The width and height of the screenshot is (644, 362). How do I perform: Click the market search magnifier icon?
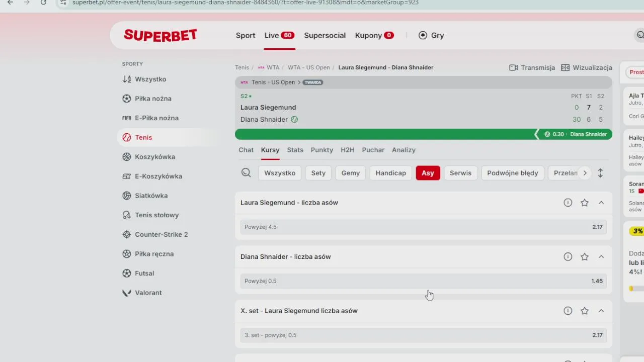tap(246, 173)
